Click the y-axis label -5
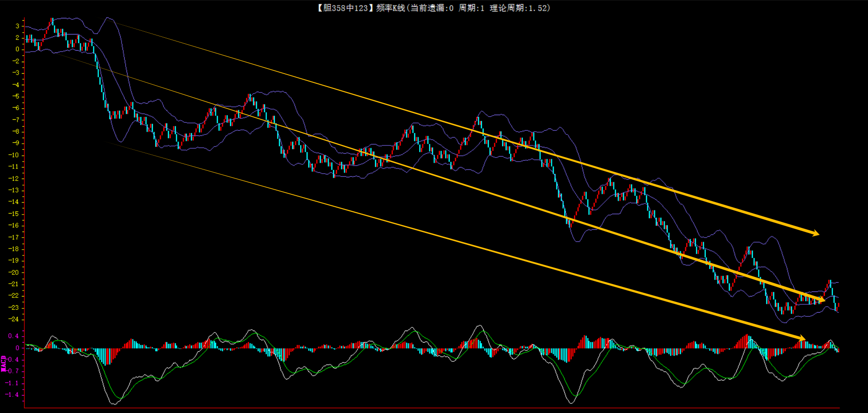The image size is (868, 413). pyautogui.click(x=16, y=96)
